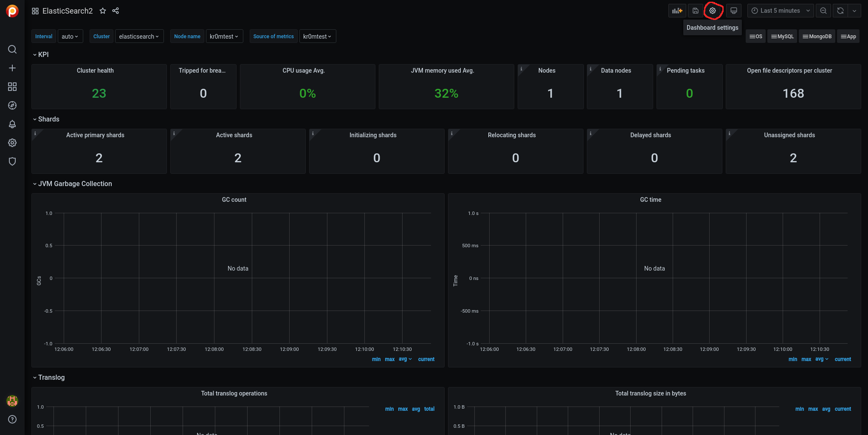Screen dimensions: 868x435
Task: Open the Interval auto dropdown
Action: (x=70, y=37)
